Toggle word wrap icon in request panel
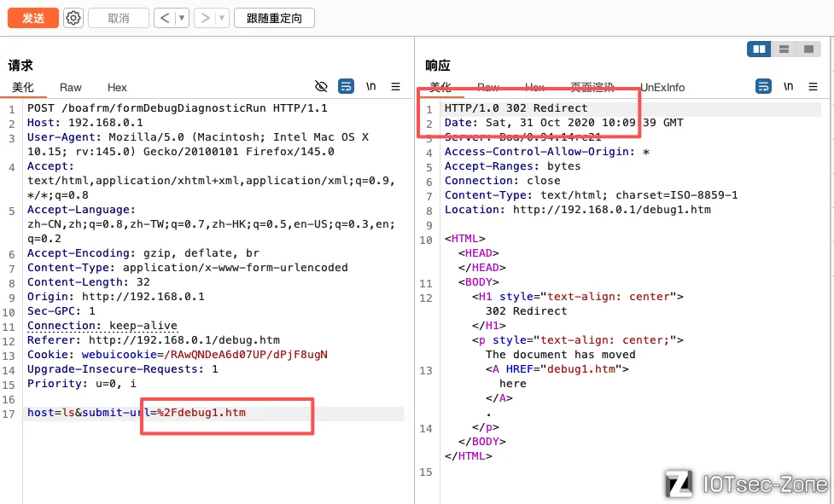834x504 pixels. tap(346, 87)
